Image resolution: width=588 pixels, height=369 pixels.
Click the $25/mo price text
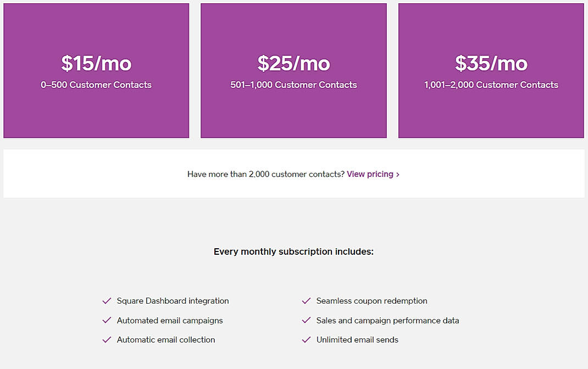(x=293, y=63)
